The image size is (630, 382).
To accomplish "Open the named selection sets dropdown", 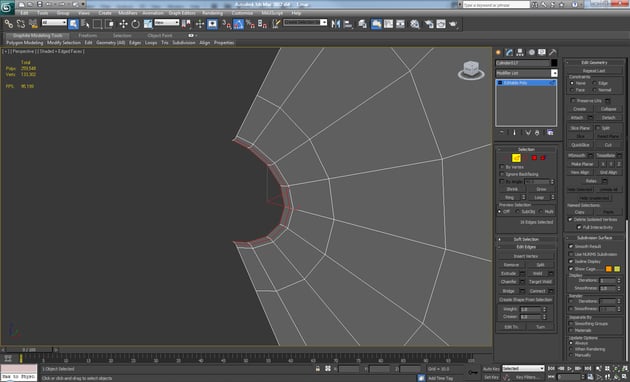I will 305,22.
